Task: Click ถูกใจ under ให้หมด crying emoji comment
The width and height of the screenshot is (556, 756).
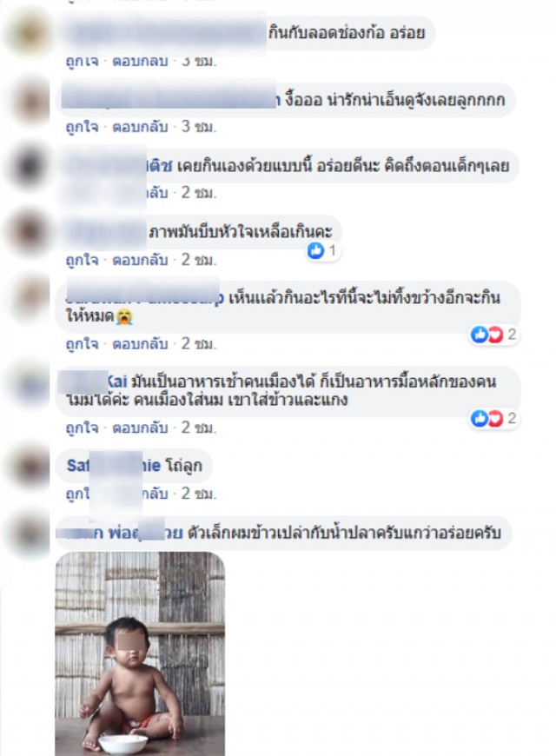Action: [82, 344]
